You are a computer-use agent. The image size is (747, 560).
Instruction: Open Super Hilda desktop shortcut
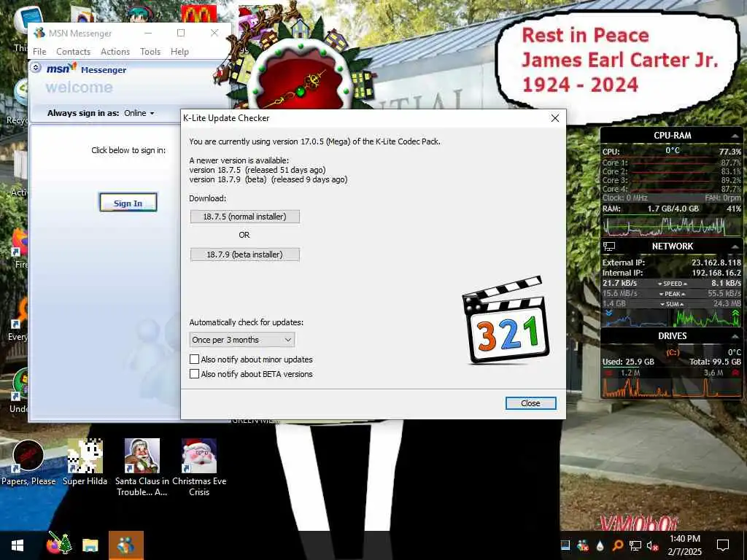click(85, 462)
